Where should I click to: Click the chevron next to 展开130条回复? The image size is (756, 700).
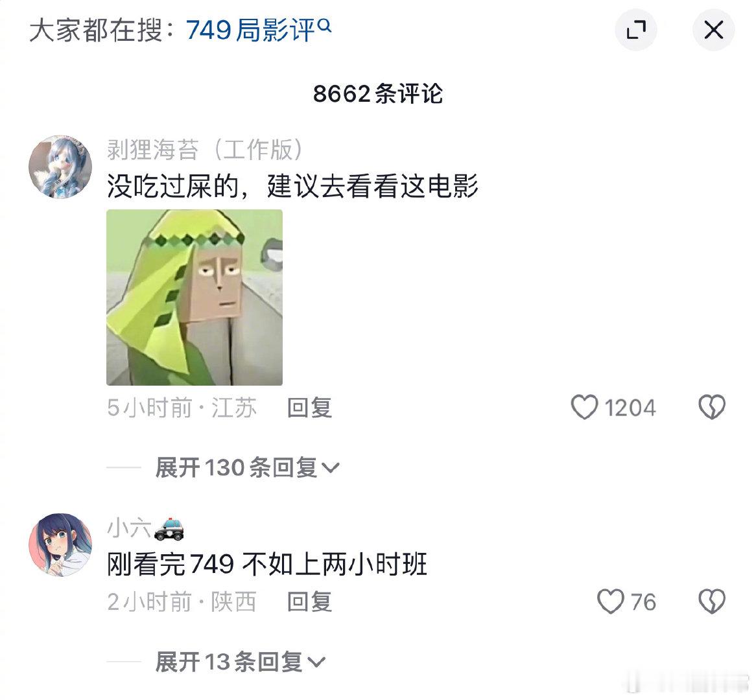click(x=330, y=467)
